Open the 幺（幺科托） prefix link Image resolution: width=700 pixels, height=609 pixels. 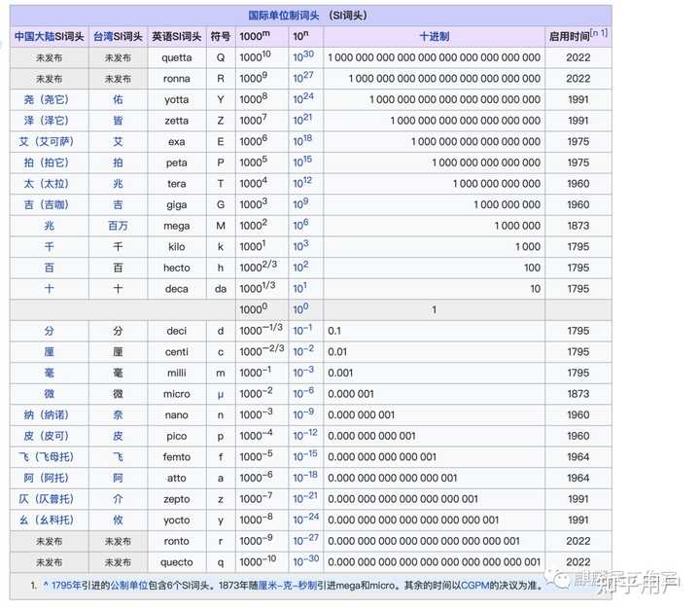(47, 520)
